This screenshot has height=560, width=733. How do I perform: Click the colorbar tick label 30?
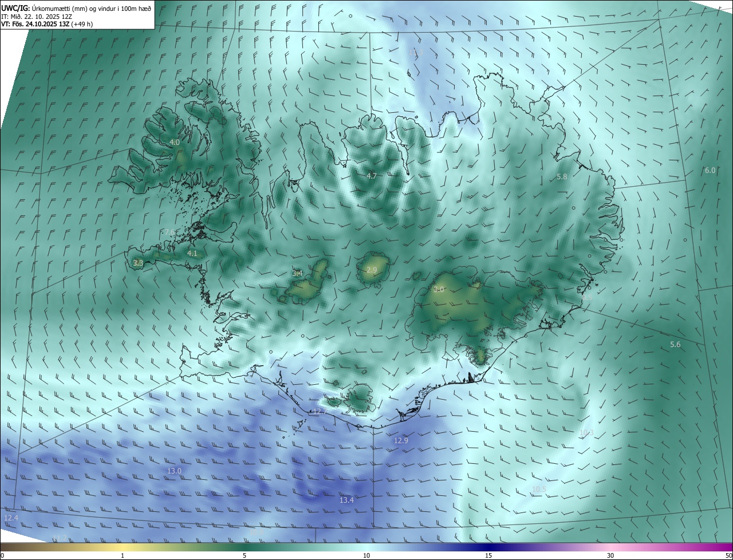click(x=610, y=555)
